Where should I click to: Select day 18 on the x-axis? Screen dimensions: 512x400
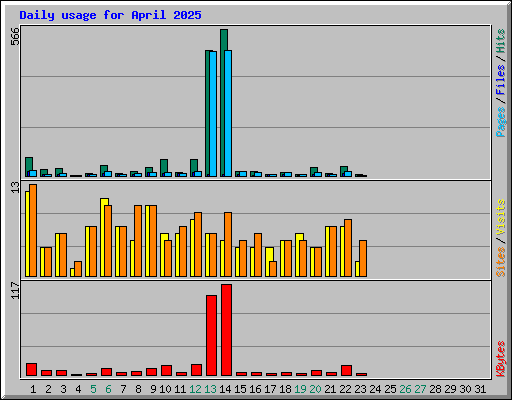[285, 389]
